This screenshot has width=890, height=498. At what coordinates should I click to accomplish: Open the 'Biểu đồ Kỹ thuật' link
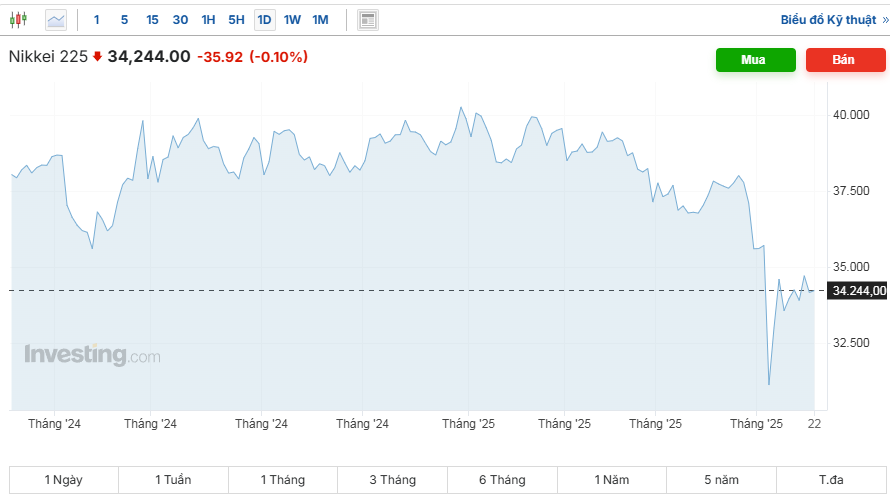tap(830, 19)
